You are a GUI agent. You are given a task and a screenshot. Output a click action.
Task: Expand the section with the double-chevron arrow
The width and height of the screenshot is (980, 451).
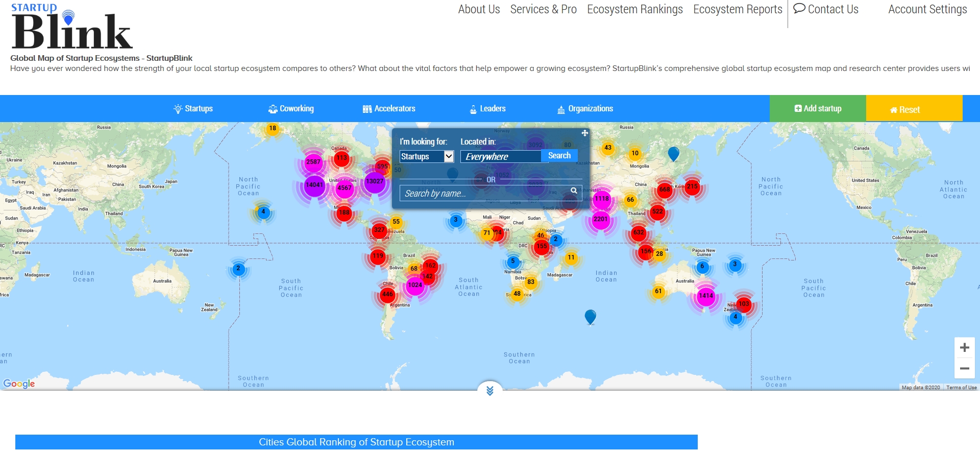(490, 391)
